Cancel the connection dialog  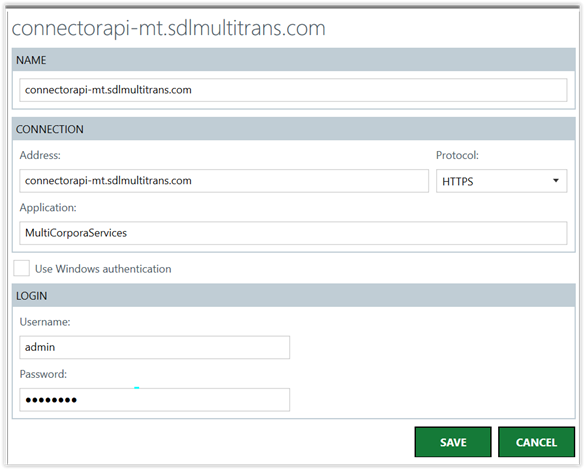point(536,442)
